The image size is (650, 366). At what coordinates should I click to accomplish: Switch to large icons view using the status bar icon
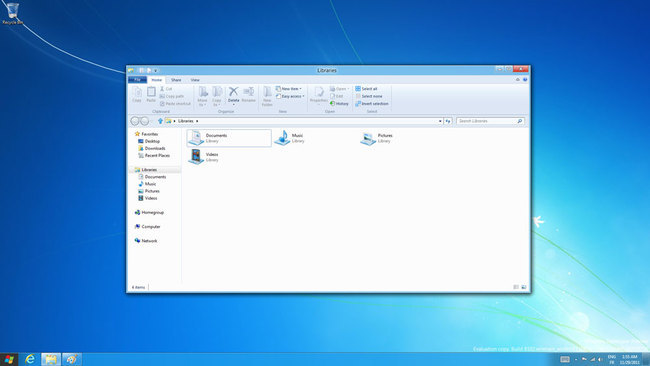click(x=524, y=287)
